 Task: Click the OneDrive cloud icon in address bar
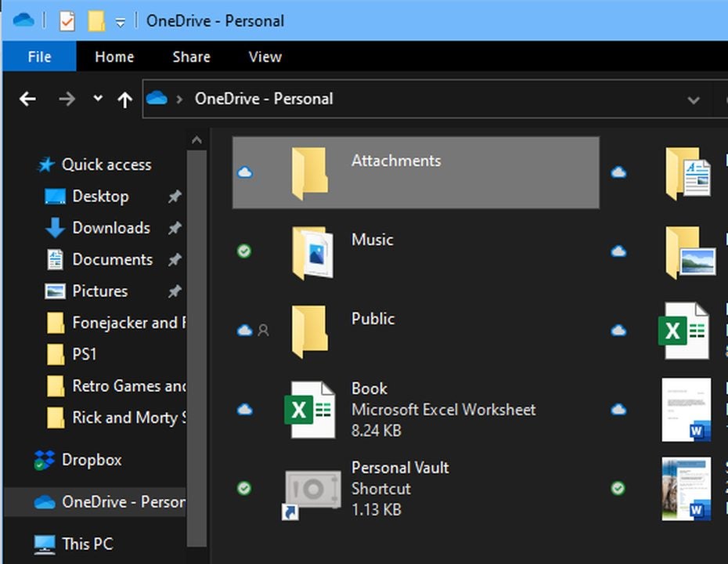point(157,98)
